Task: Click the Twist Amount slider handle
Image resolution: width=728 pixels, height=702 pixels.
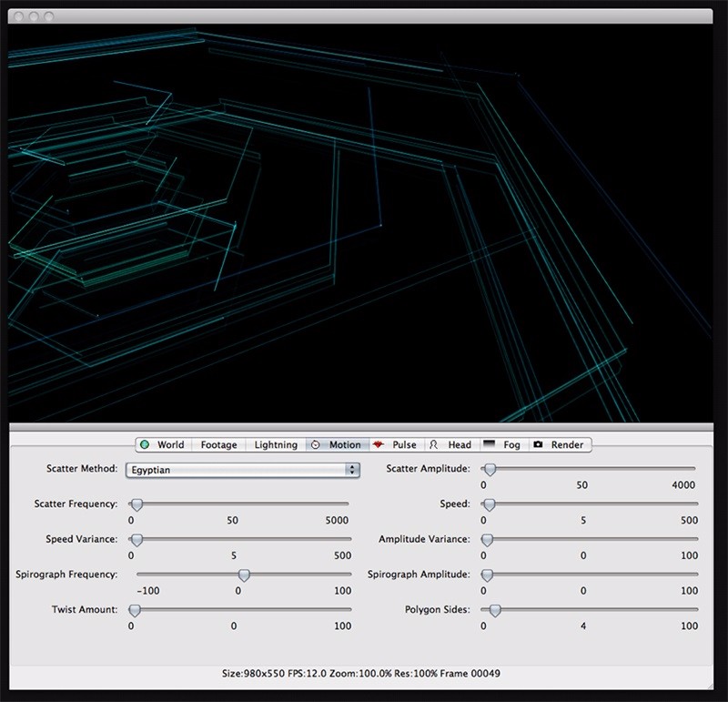Action: click(135, 610)
